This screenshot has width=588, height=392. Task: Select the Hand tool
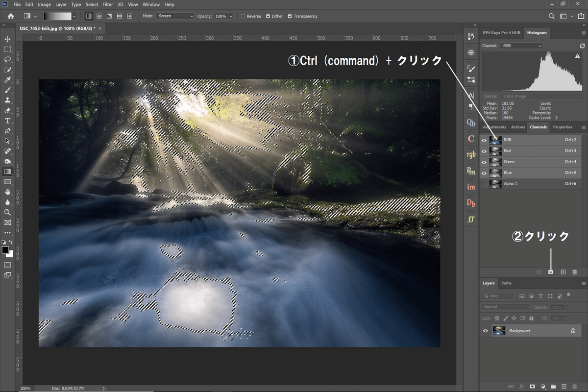pyautogui.click(x=7, y=192)
